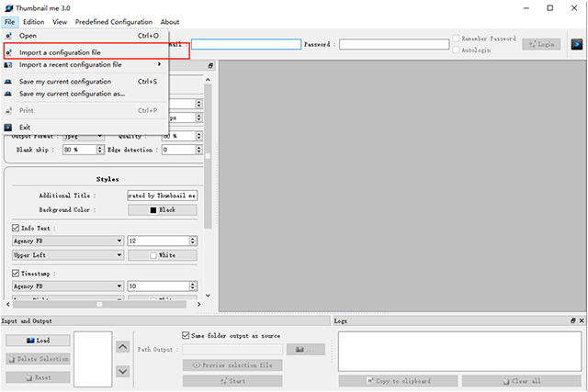The image size is (588, 392).
Task: Click into the Password input field
Action: tap(393, 44)
